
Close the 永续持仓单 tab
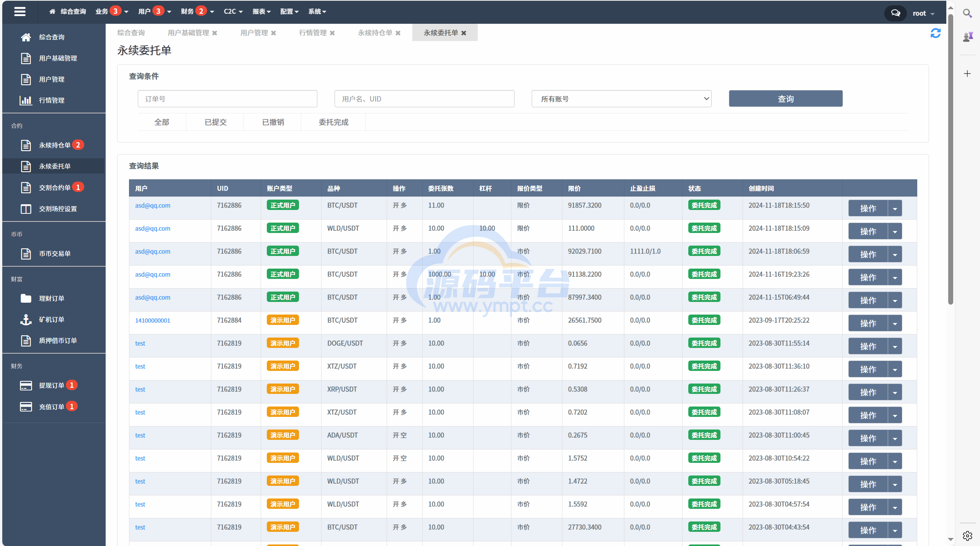398,33
